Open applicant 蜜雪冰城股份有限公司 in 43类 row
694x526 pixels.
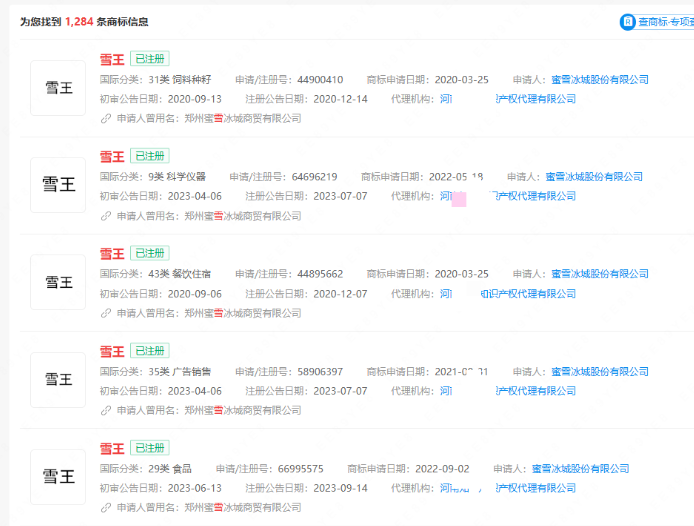[x=600, y=274]
